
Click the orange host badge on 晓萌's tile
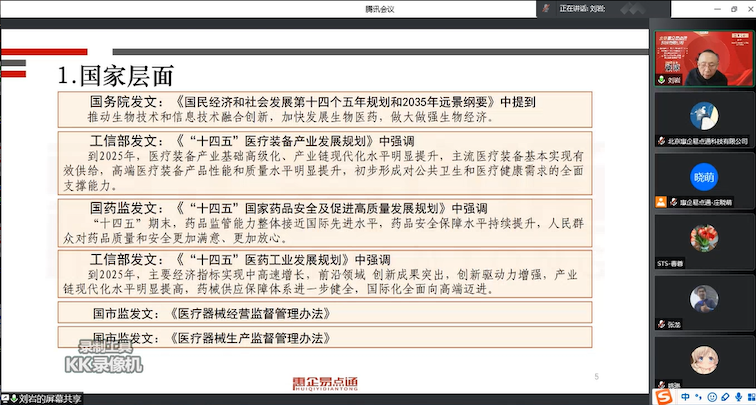661,202
